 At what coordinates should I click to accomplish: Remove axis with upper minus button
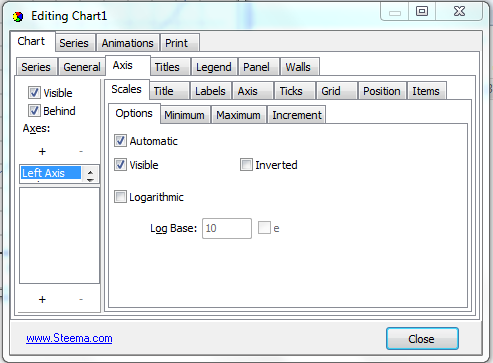(81, 152)
